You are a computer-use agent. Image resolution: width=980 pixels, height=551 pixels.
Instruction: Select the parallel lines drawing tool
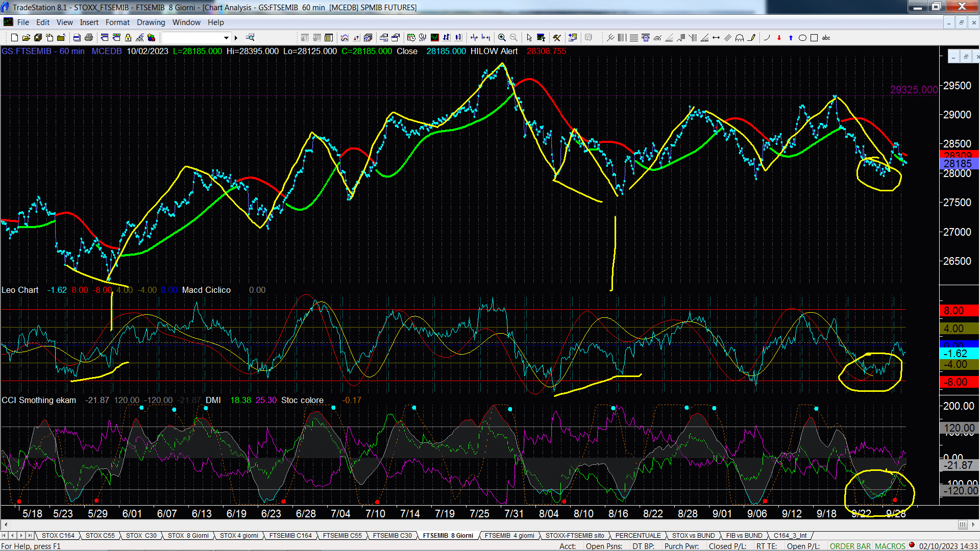pyautogui.click(x=728, y=38)
